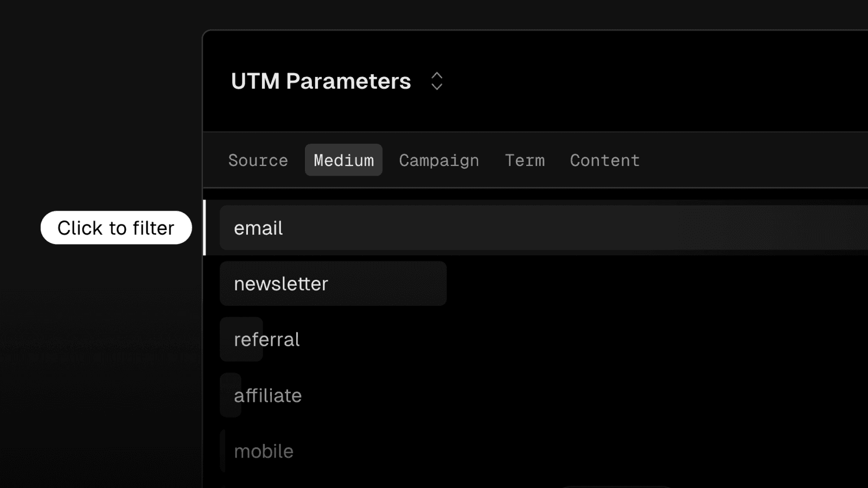Click the white highlight line beside email

point(205,228)
